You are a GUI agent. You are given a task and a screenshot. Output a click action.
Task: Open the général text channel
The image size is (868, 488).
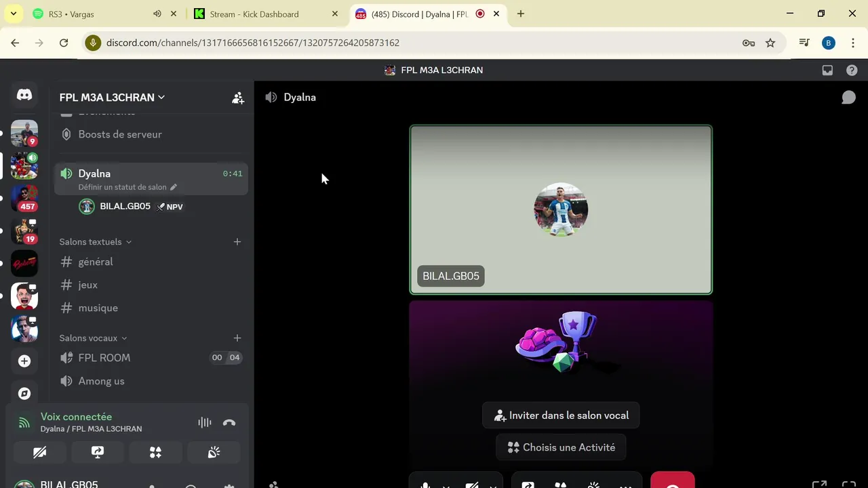(x=151, y=262)
